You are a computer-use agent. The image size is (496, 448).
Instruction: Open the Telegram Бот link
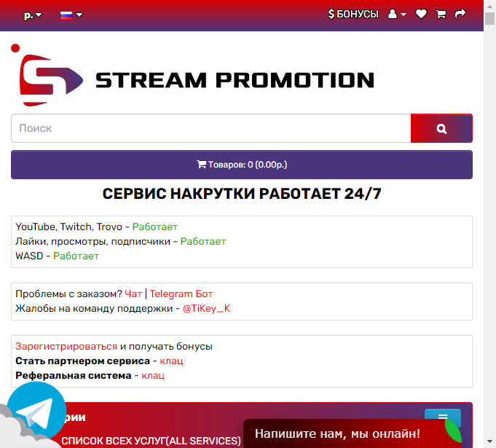pos(181,294)
